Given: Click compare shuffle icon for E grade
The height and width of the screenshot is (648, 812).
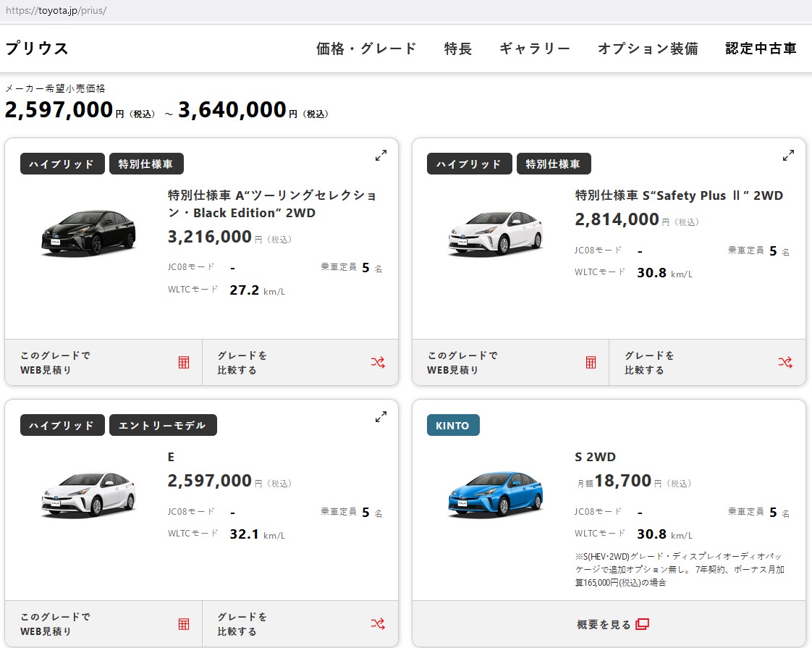Looking at the screenshot, I should pyautogui.click(x=378, y=624).
